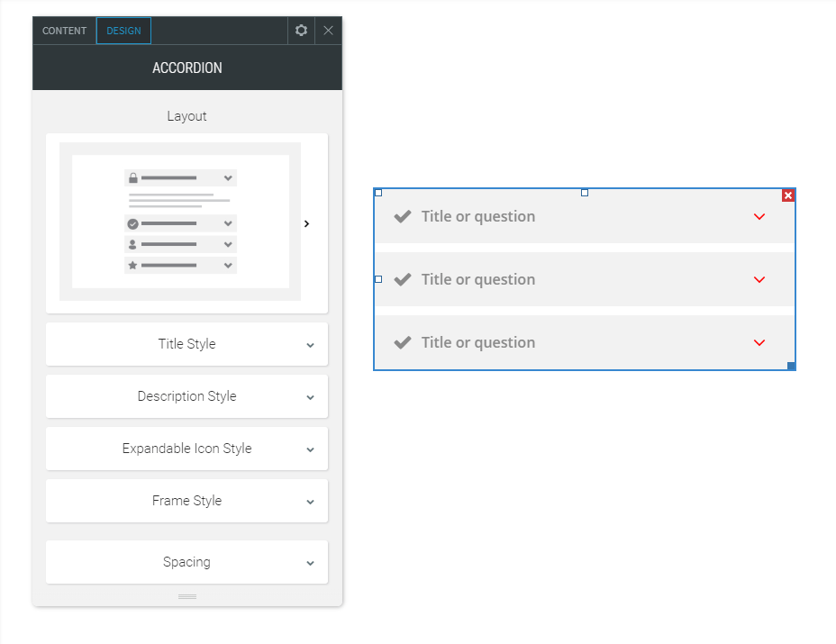The height and width of the screenshot is (644, 836).
Task: Expand the Expandable Icon Style section
Action: tap(186, 449)
